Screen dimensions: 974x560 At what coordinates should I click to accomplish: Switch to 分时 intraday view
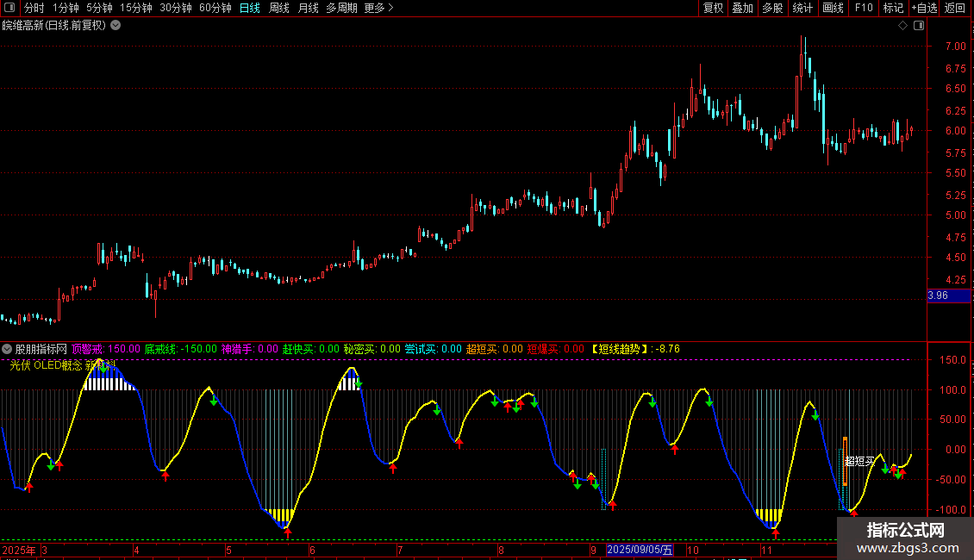click(34, 9)
